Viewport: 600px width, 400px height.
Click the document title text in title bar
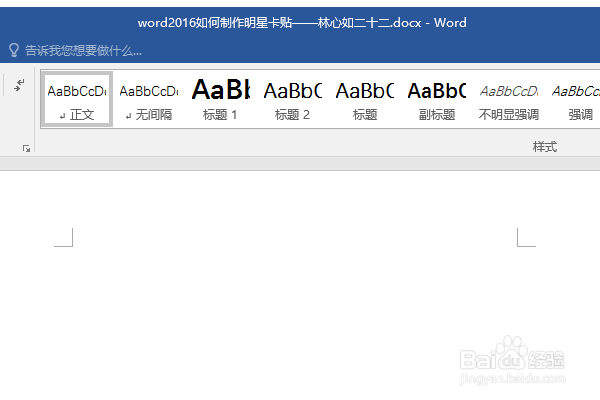302,23
